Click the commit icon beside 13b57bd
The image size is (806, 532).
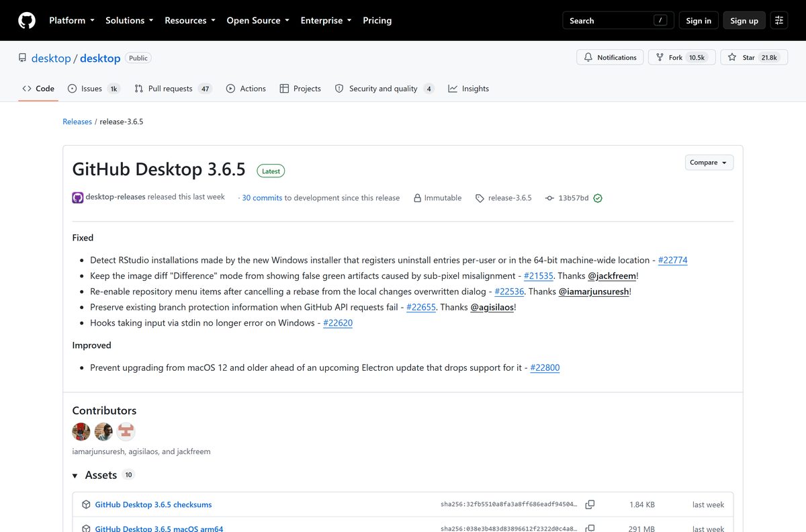pyautogui.click(x=549, y=198)
